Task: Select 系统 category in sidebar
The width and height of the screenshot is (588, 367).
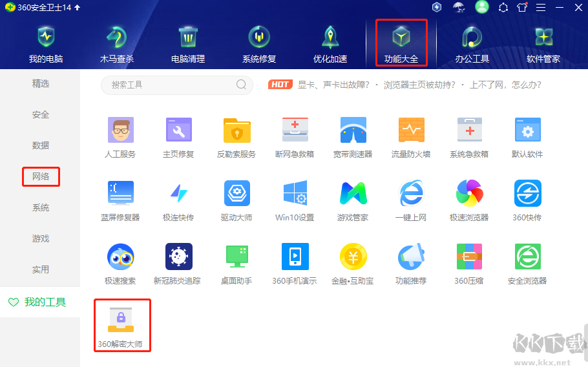Action: [41, 207]
